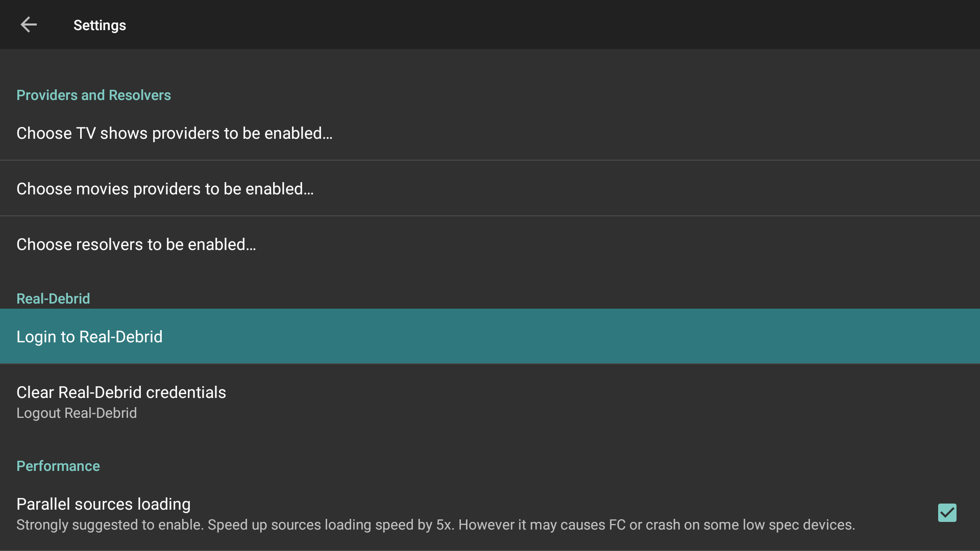This screenshot has width=980, height=551.
Task: Activate the highlighted Real-Debrid login row
Action: coord(490,336)
